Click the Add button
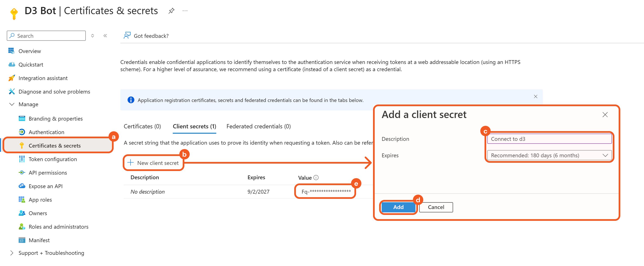This screenshot has height=266, width=644. click(398, 207)
